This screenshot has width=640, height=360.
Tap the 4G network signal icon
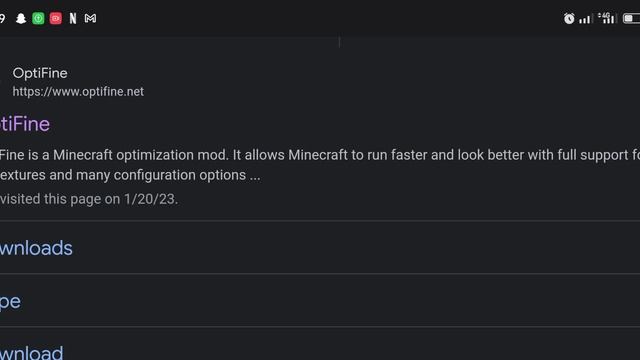[607, 18]
